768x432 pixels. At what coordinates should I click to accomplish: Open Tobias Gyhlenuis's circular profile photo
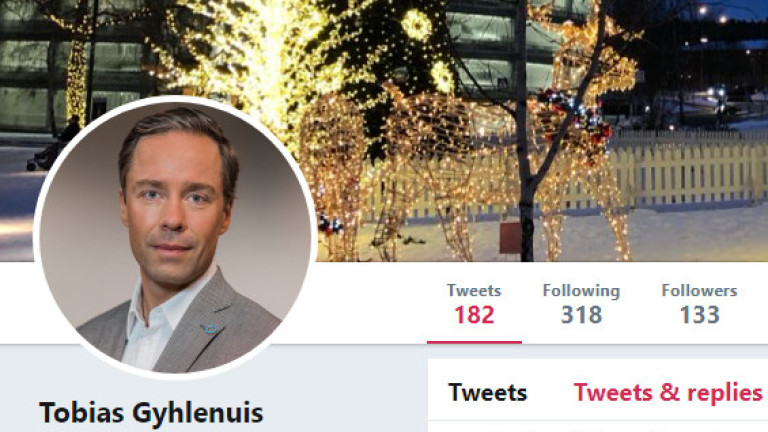(x=175, y=237)
